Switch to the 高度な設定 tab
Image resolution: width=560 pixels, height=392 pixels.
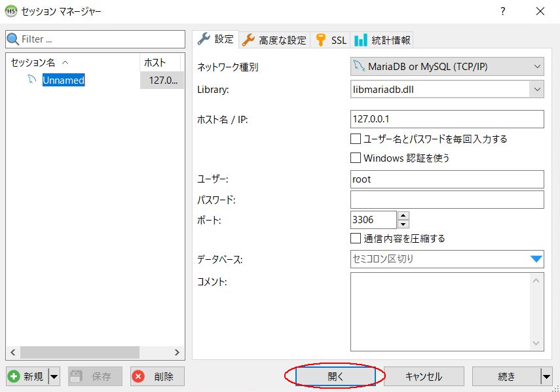274,40
